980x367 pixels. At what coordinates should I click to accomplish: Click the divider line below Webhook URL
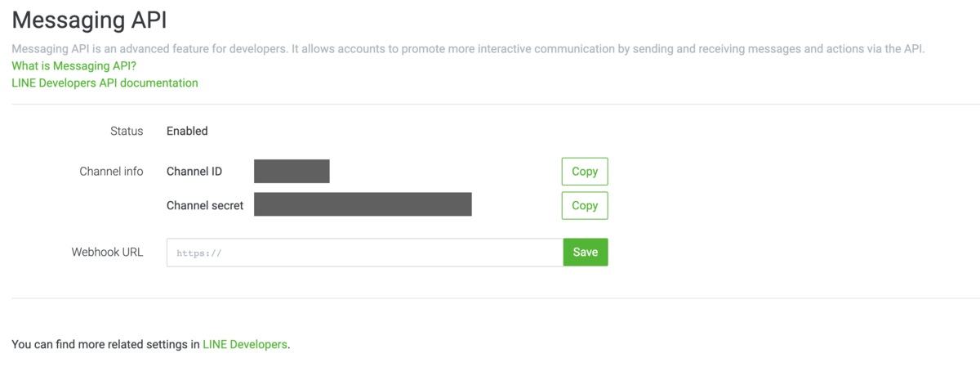(x=490, y=298)
